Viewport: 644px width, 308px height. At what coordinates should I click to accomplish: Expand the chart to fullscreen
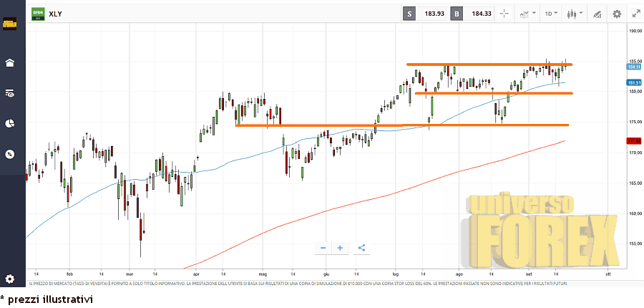(x=635, y=14)
